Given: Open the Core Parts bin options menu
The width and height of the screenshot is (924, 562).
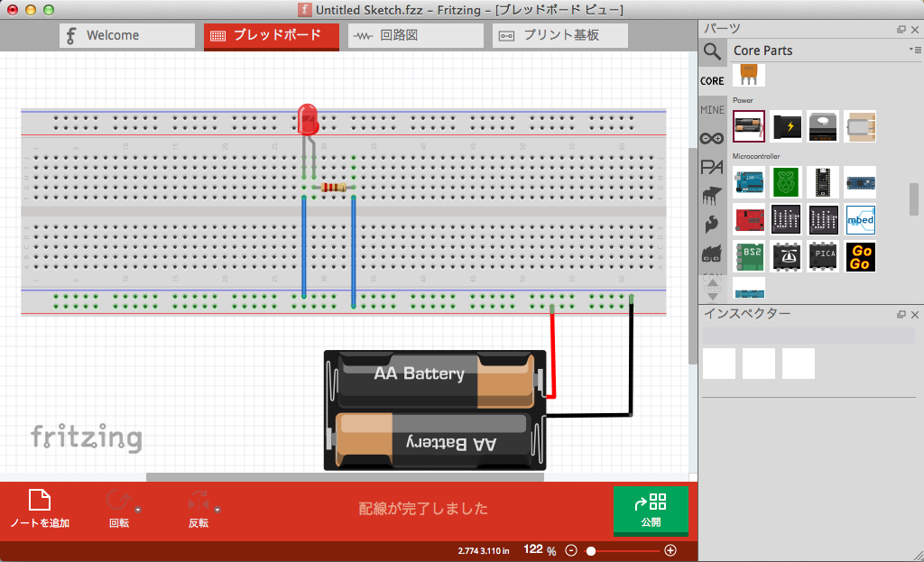Looking at the screenshot, I should click(915, 51).
